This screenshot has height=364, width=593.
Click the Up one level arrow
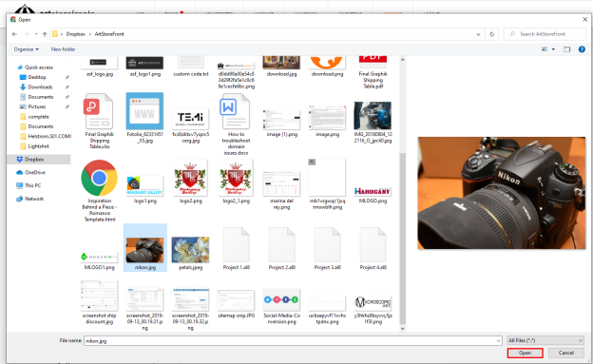point(45,34)
